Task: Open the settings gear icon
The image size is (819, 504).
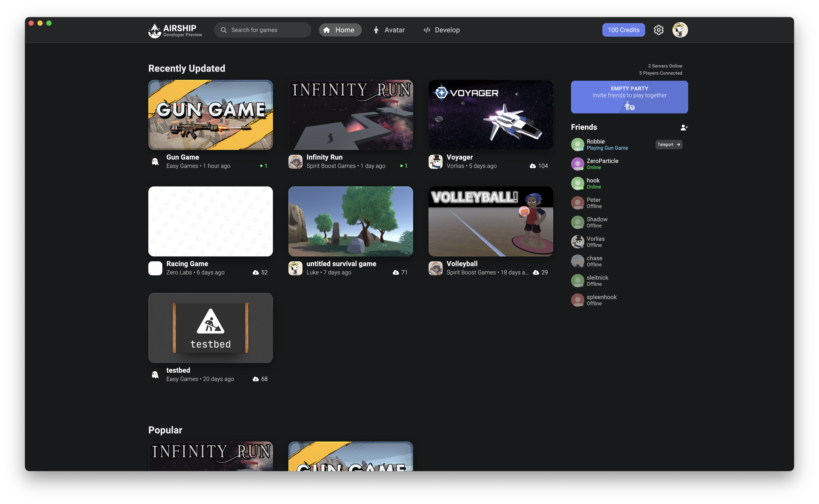Action: [x=658, y=30]
